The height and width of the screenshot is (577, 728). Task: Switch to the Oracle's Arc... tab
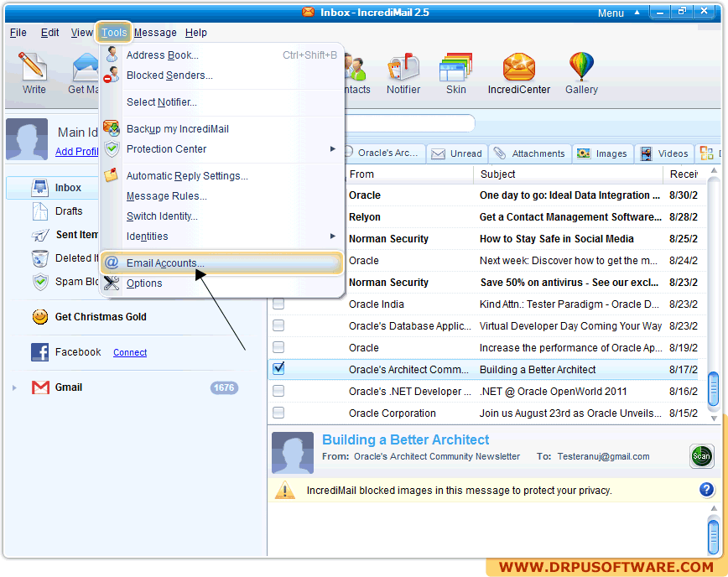[384, 153]
